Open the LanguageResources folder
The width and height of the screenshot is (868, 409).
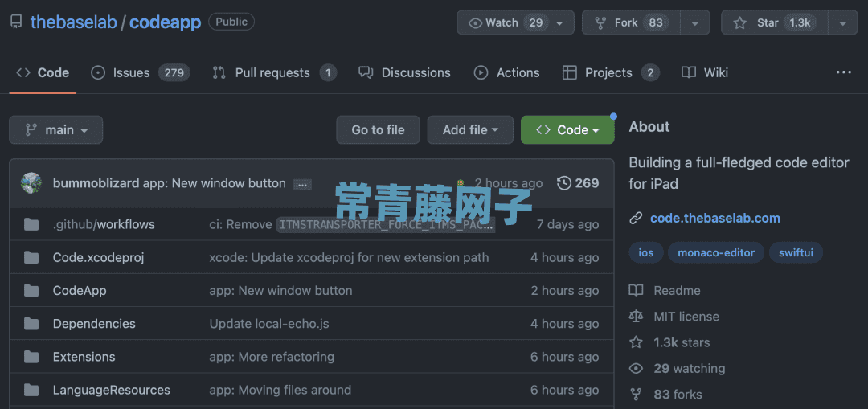tap(111, 391)
